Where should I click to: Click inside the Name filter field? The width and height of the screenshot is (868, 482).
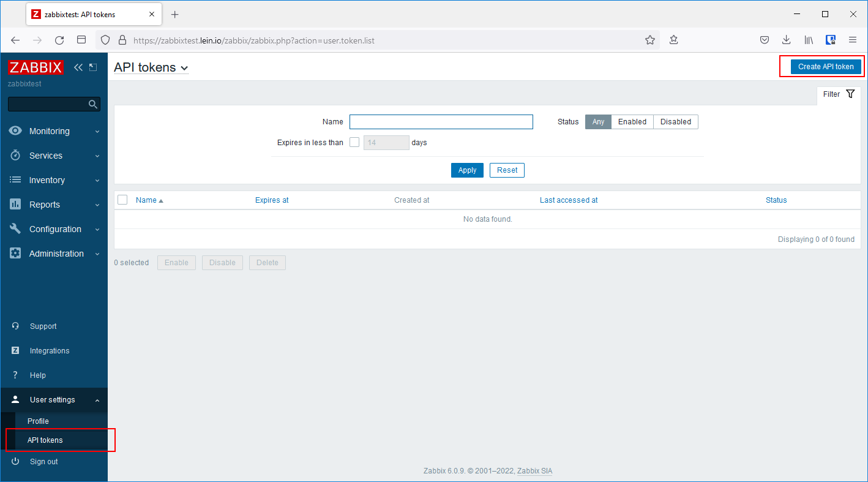click(x=441, y=121)
